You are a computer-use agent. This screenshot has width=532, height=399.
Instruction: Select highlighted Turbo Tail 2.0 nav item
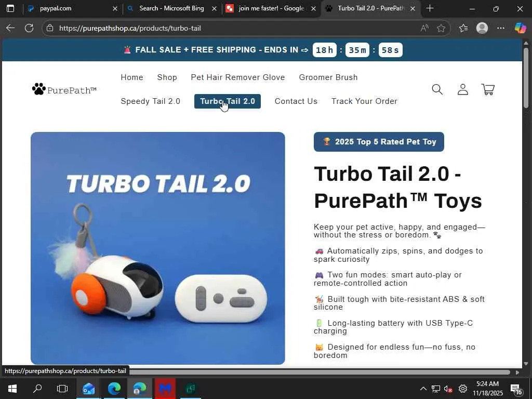pyautogui.click(x=228, y=101)
